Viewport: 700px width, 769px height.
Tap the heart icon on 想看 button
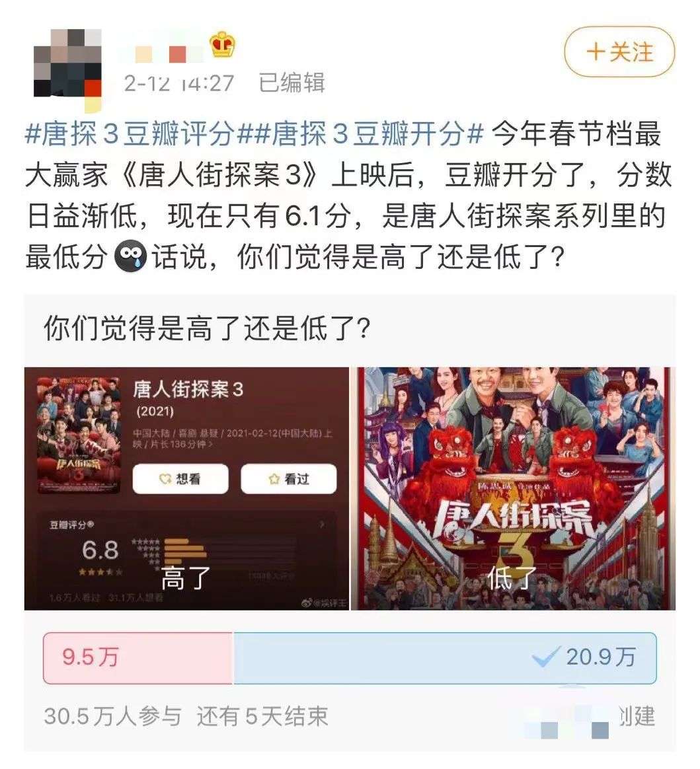(x=165, y=479)
